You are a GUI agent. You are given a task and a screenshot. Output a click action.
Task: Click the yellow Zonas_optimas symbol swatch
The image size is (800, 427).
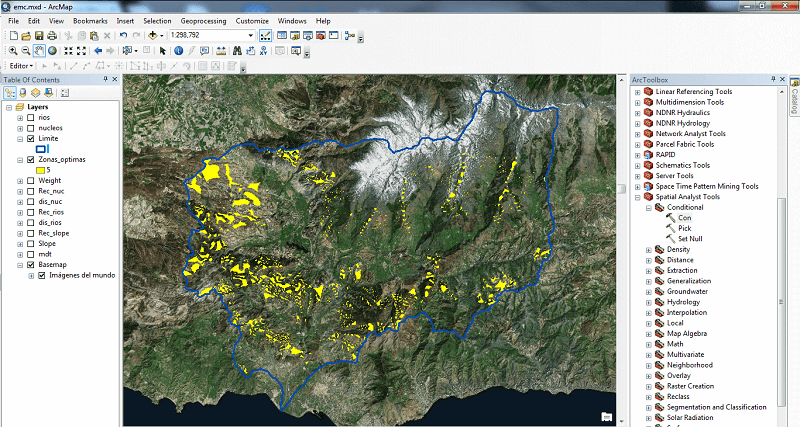(42, 170)
